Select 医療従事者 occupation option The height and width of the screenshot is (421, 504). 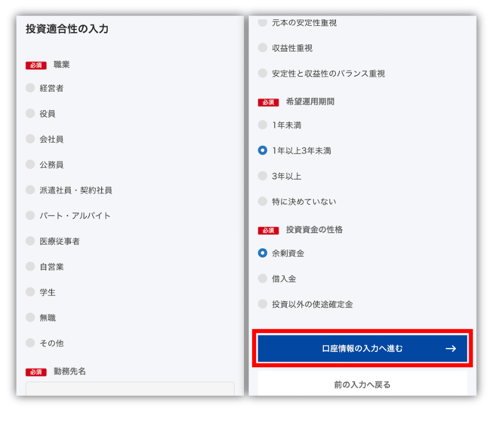click(30, 241)
